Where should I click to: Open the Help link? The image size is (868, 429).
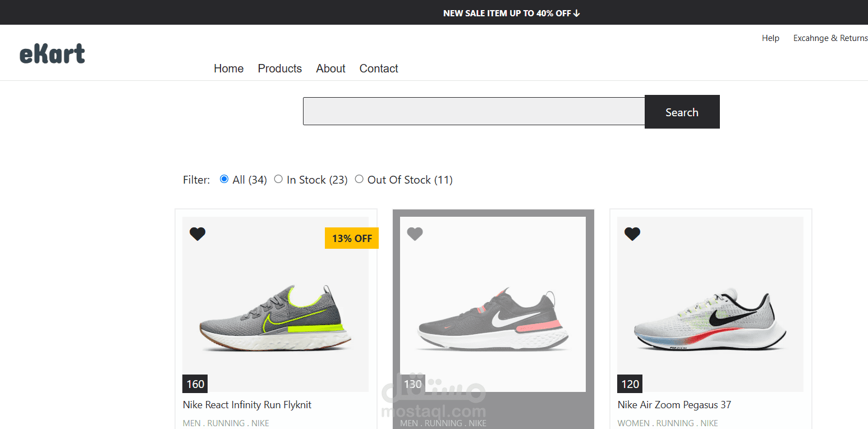coord(770,38)
